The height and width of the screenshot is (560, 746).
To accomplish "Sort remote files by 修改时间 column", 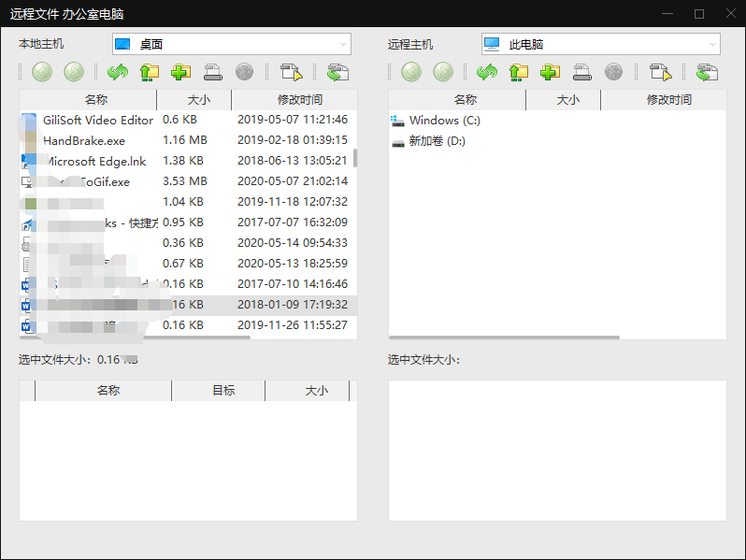I will (664, 99).
